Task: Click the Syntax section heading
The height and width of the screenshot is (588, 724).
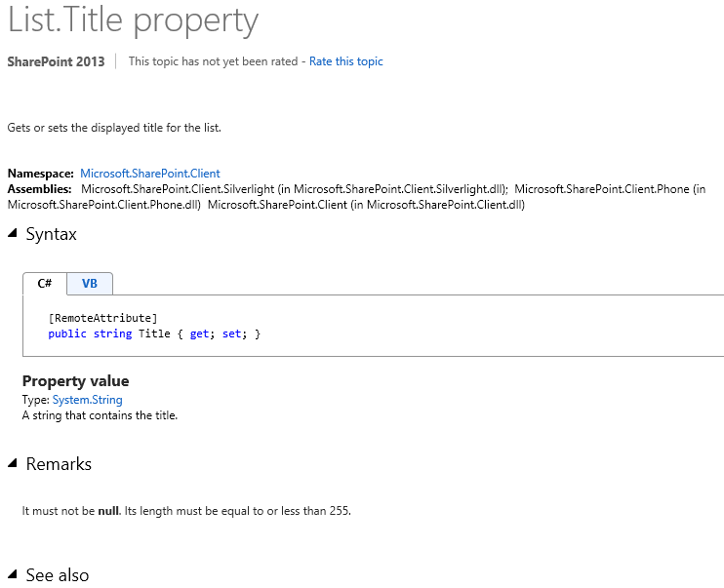Action: coord(51,234)
